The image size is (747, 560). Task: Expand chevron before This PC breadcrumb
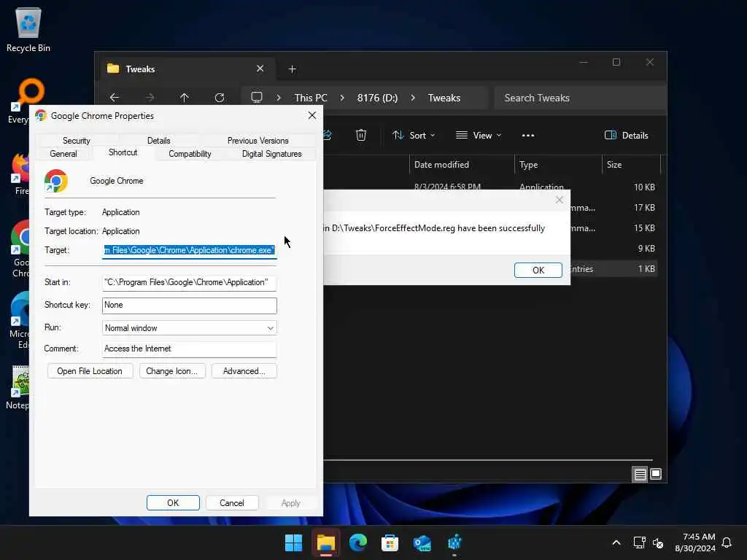279,98
